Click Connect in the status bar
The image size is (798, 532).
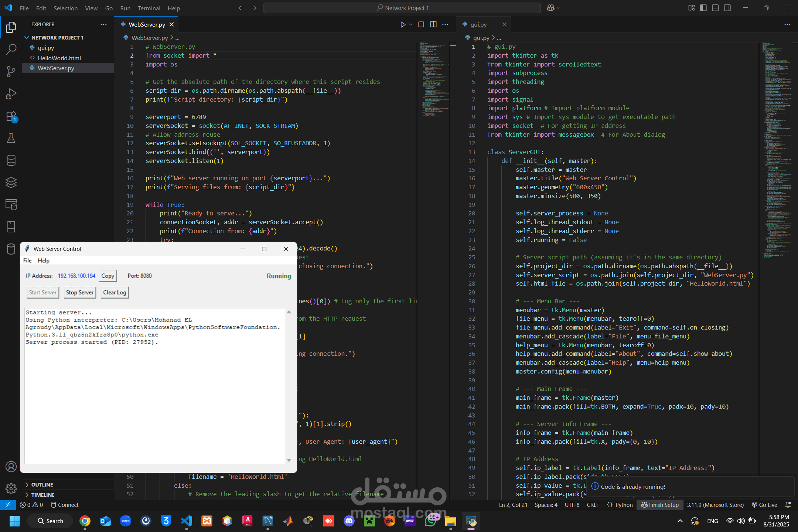click(x=65, y=505)
